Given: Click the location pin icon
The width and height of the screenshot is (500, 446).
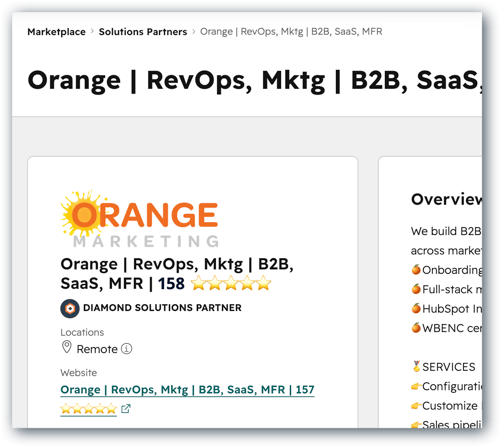Looking at the screenshot, I should [67, 347].
